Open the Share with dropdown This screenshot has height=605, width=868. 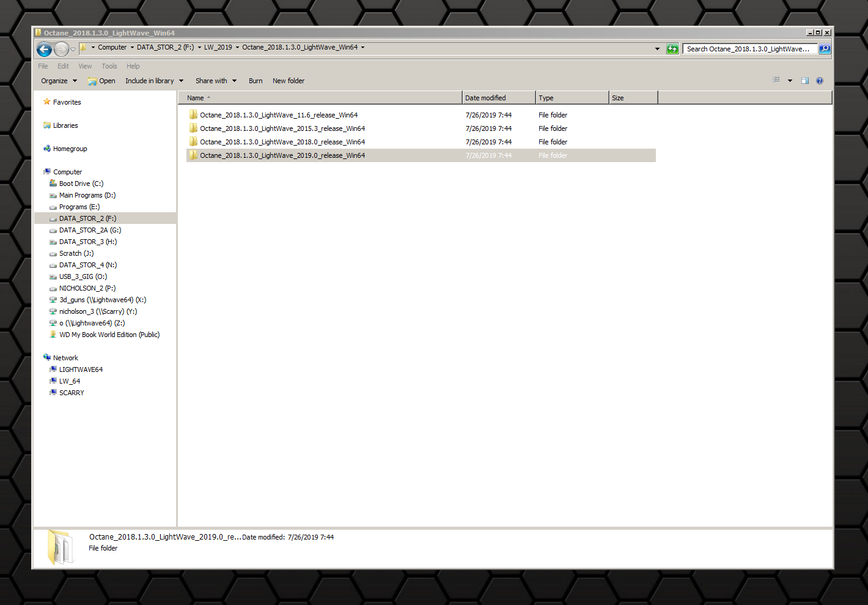coord(216,81)
